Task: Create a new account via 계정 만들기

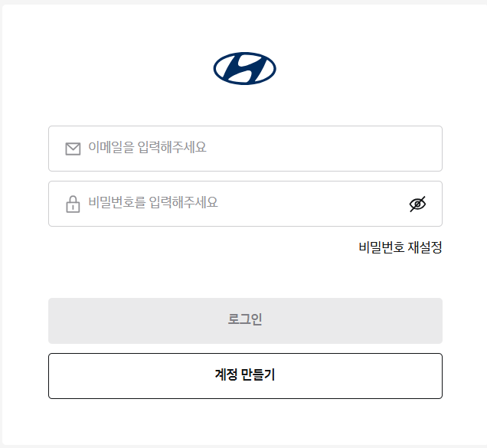Action: [x=245, y=376]
